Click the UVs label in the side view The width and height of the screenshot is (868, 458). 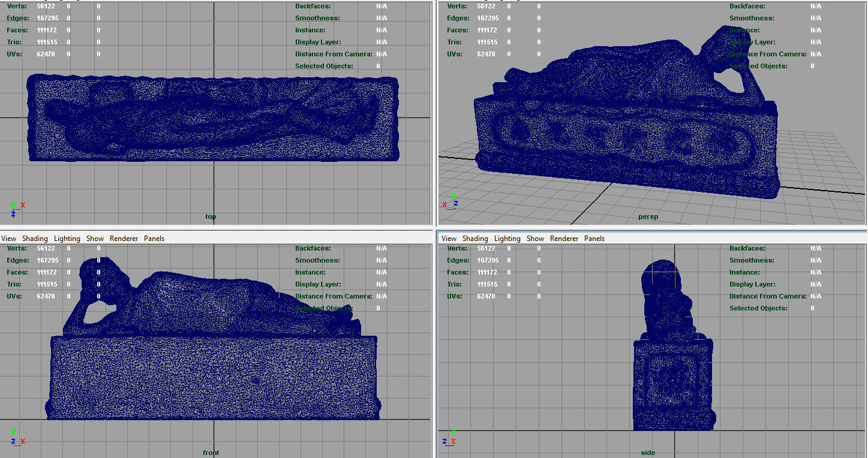point(455,296)
